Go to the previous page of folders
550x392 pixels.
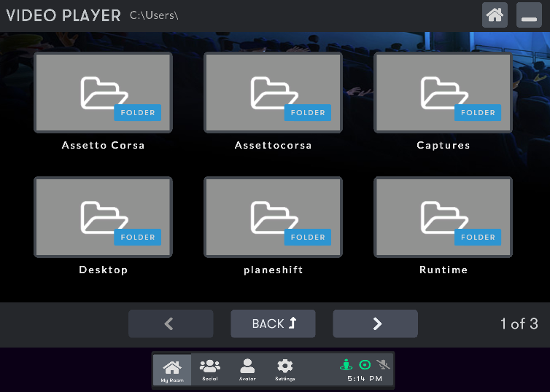coord(171,324)
